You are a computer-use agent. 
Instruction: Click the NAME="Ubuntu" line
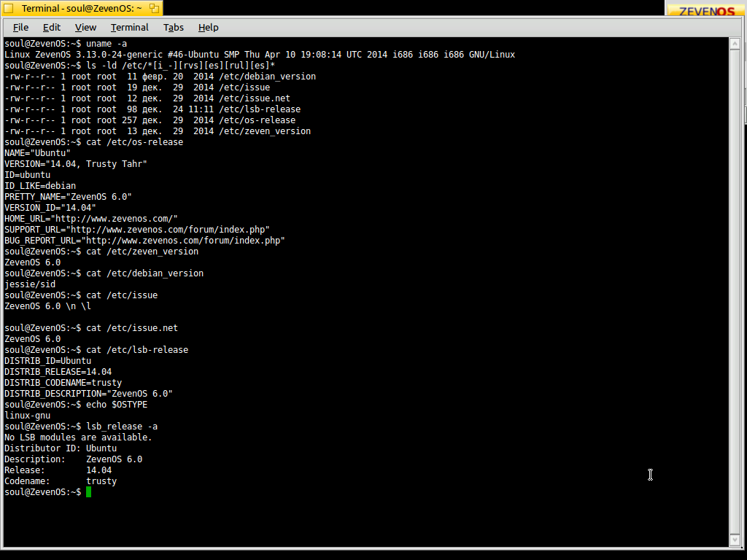coord(38,153)
